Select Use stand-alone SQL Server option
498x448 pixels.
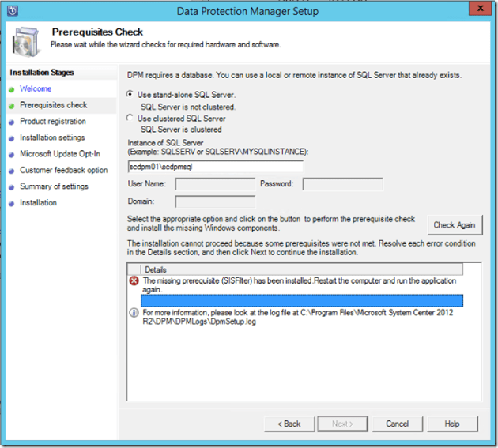pos(131,95)
